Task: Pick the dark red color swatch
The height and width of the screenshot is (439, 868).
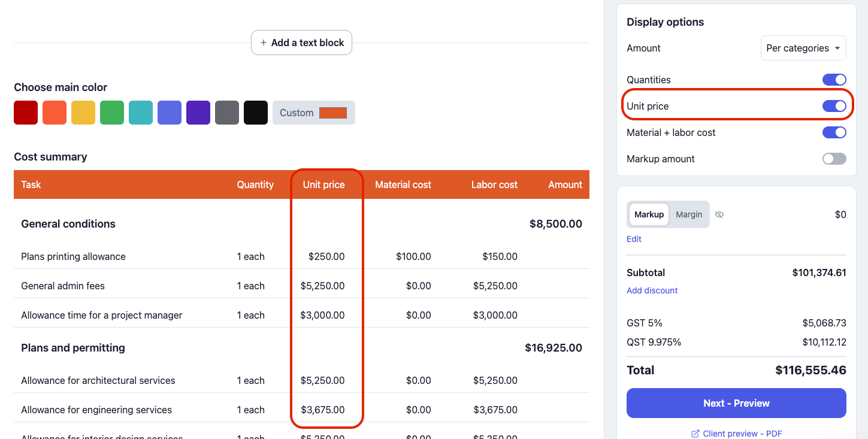Action: pos(26,113)
